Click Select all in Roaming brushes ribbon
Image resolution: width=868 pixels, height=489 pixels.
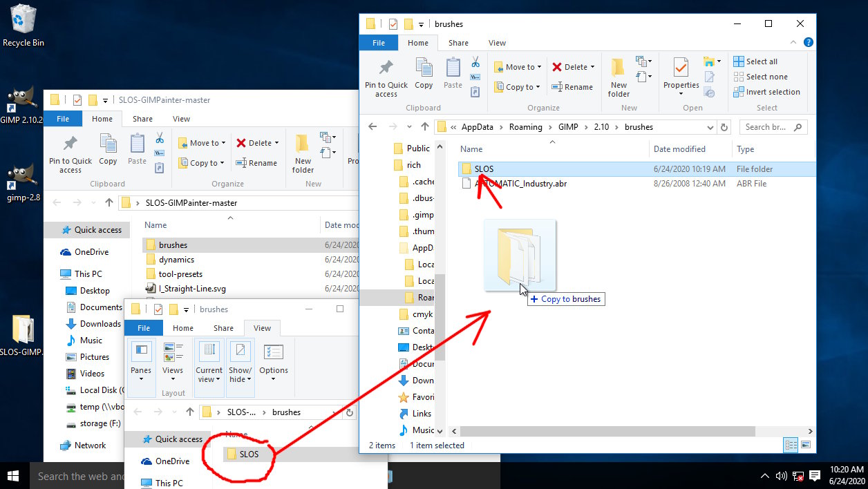pos(755,61)
